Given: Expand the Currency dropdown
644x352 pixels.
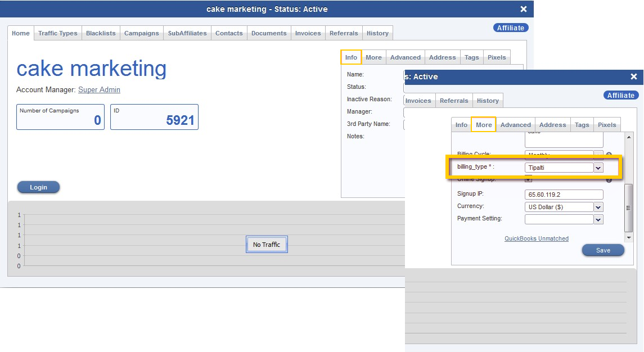Looking at the screenshot, I should point(598,207).
